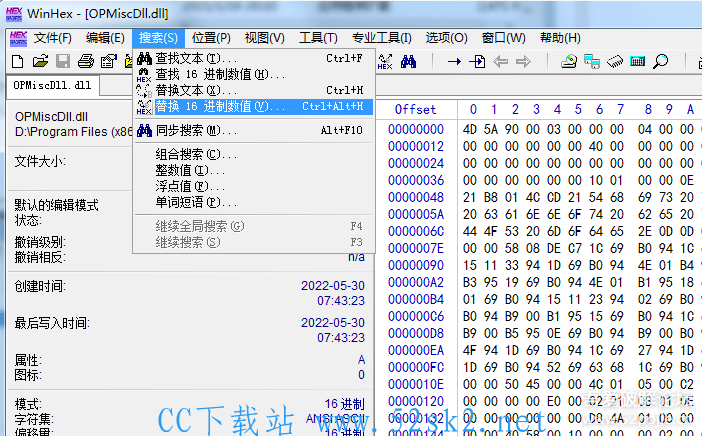Select offset row 000000FC

click(x=416, y=368)
